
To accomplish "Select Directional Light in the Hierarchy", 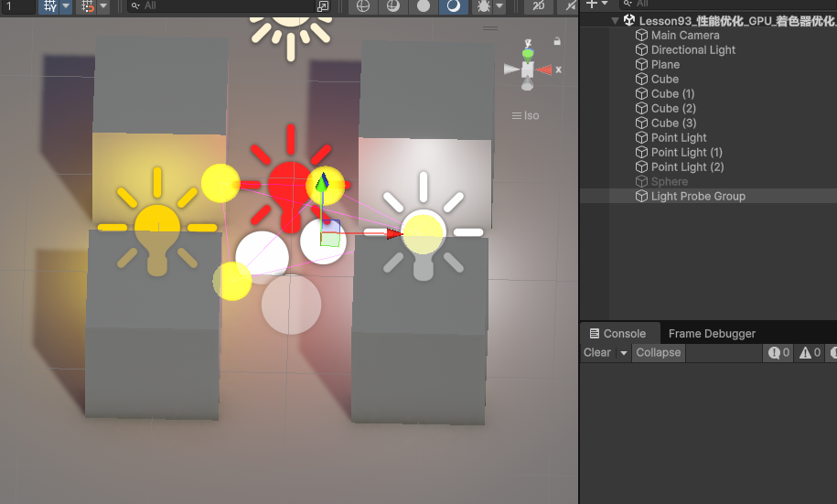I will pyautogui.click(x=692, y=50).
